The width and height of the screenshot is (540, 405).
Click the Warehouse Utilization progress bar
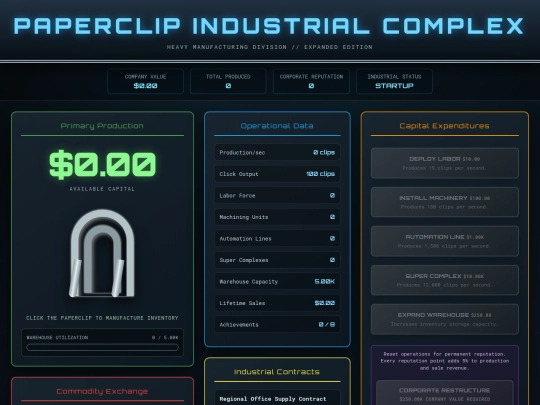(x=102, y=347)
